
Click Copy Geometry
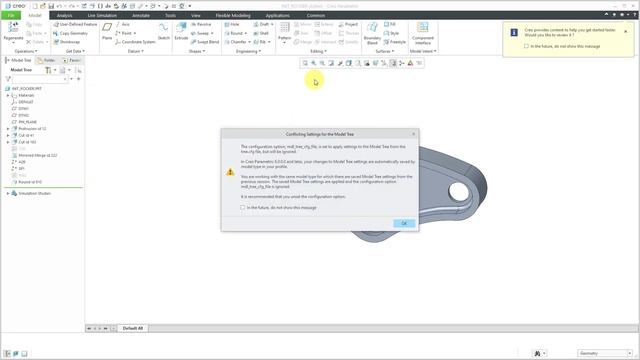(x=71, y=33)
